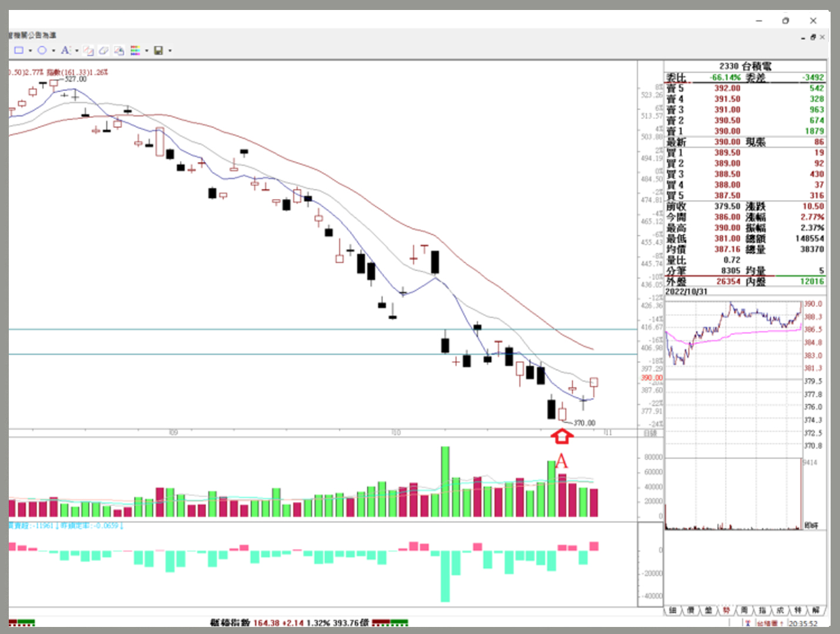Select the circle drawing tool
This screenshot has height=634, width=840.
[x=42, y=50]
